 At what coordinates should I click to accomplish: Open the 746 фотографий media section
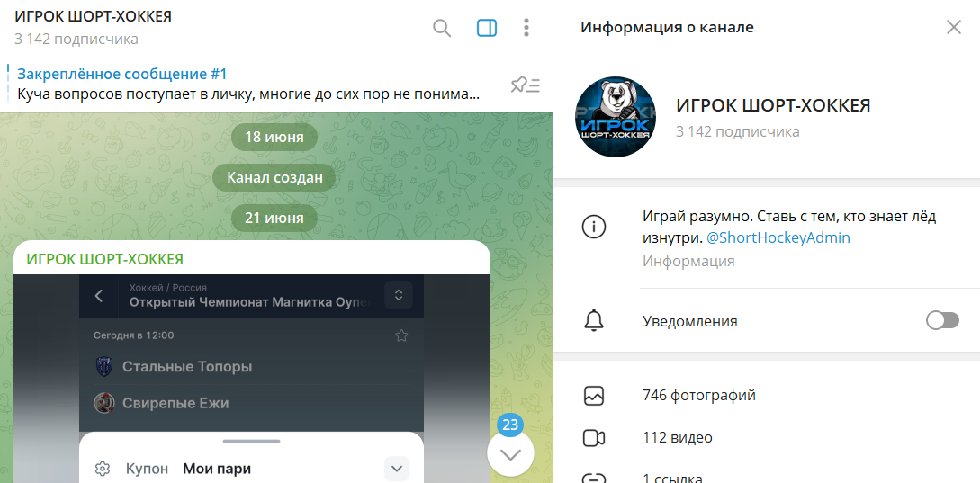[698, 395]
